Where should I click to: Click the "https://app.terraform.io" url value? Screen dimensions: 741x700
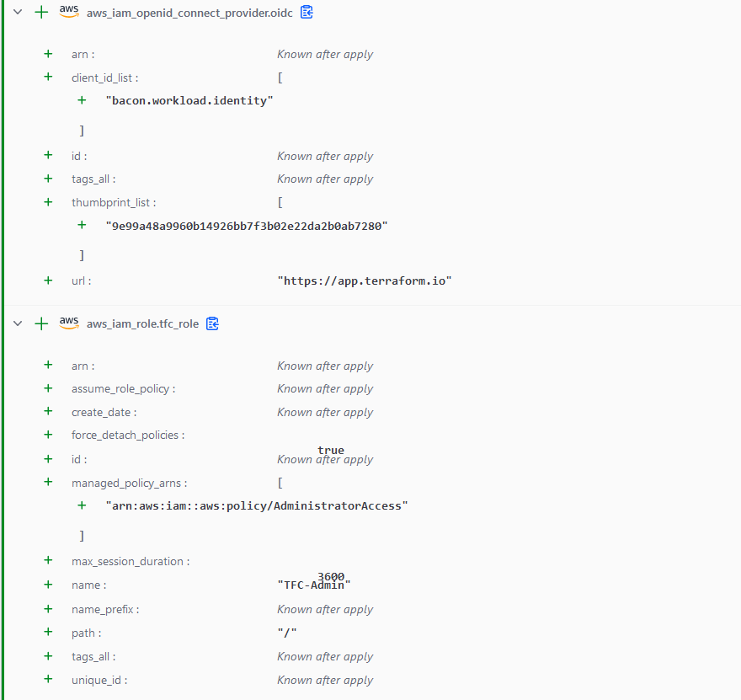[x=365, y=281]
